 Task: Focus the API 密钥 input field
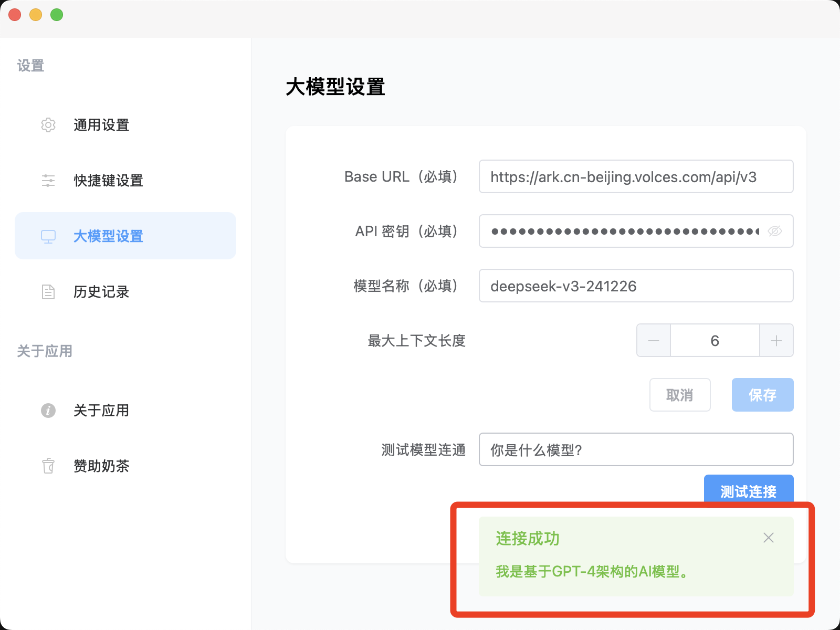(x=636, y=231)
